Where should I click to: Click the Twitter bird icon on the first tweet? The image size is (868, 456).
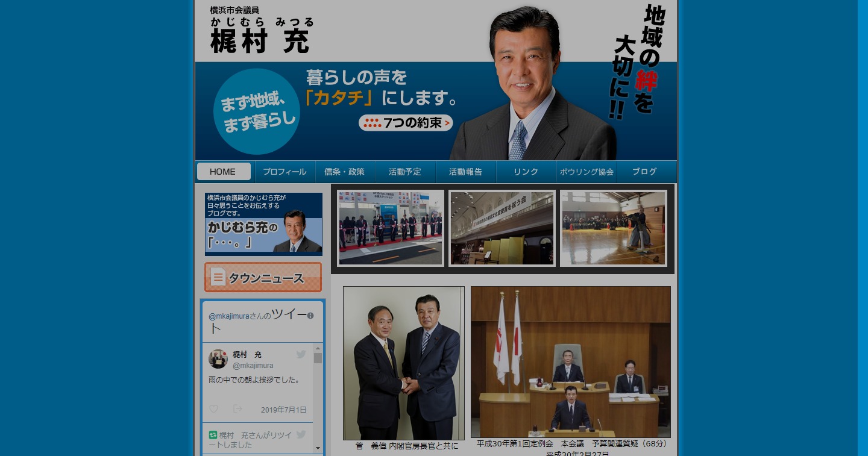[x=301, y=354]
